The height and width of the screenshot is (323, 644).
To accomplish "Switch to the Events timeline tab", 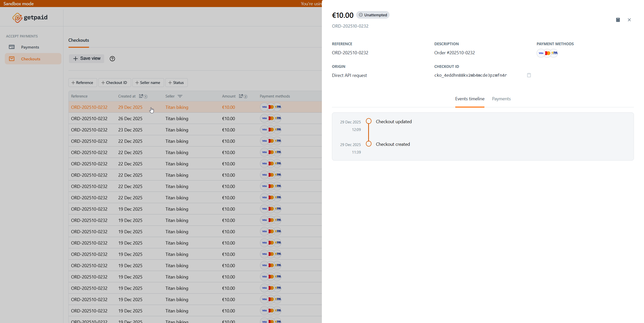I will click(x=470, y=99).
